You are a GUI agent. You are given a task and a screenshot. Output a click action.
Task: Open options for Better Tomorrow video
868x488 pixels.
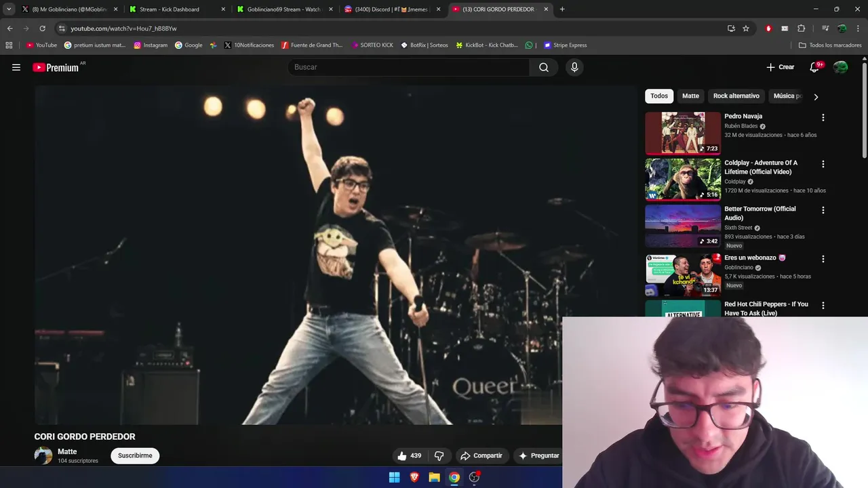823,210
